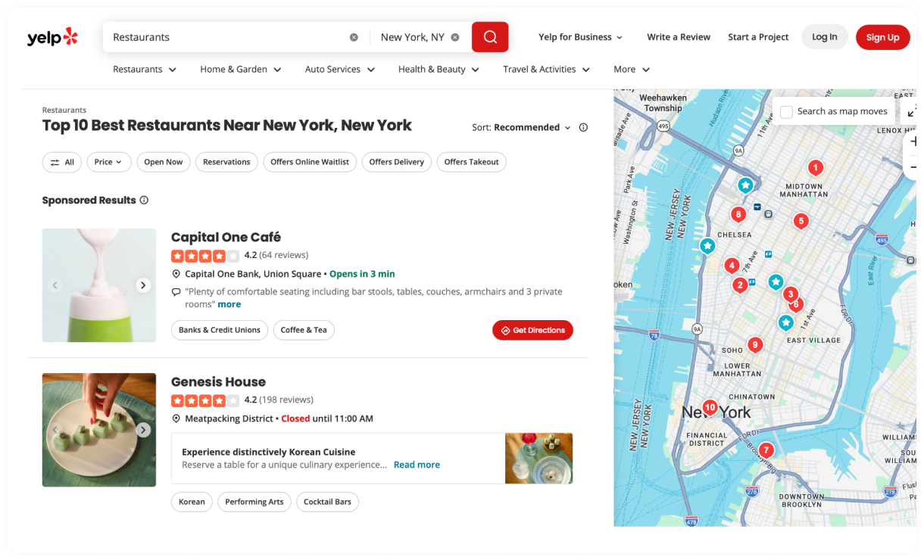Expand Capital One Café review with more

(x=229, y=304)
